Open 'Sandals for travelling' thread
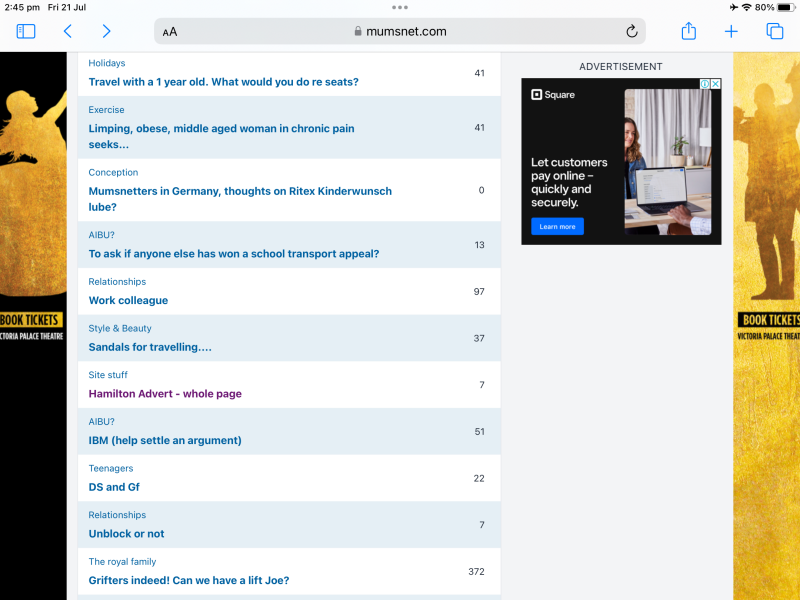This screenshot has width=800, height=600. [x=150, y=347]
